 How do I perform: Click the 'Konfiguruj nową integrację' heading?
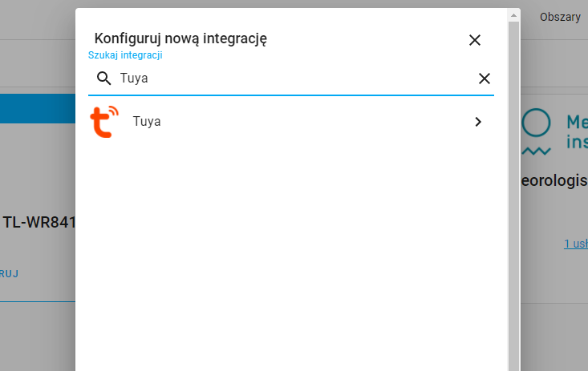click(180, 38)
